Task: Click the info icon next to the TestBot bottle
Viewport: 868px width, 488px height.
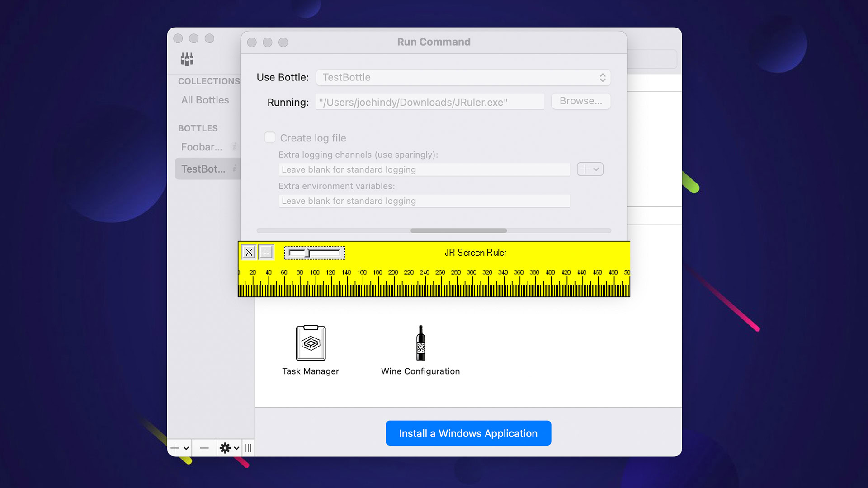Action: pos(234,169)
